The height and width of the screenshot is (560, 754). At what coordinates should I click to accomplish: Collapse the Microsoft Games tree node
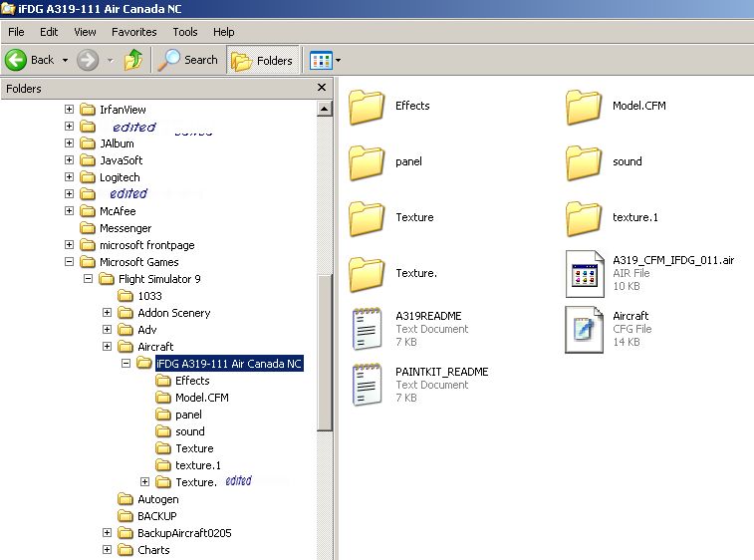pos(69,262)
